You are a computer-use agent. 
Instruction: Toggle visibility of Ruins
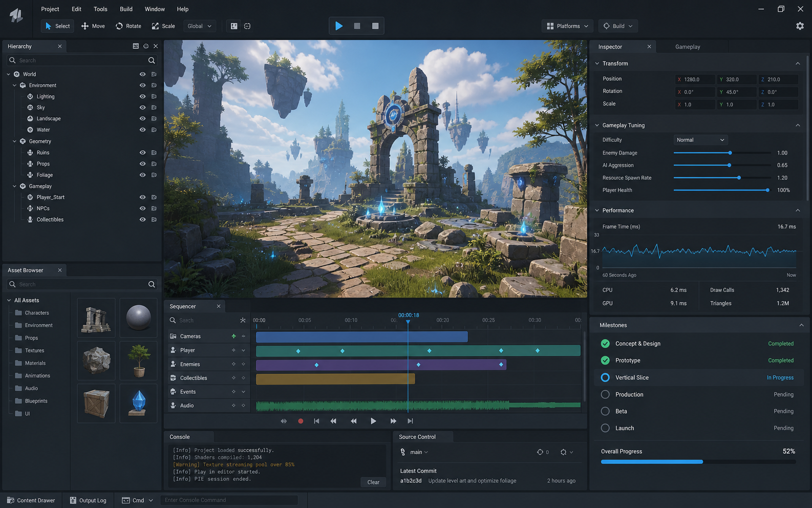pos(142,153)
